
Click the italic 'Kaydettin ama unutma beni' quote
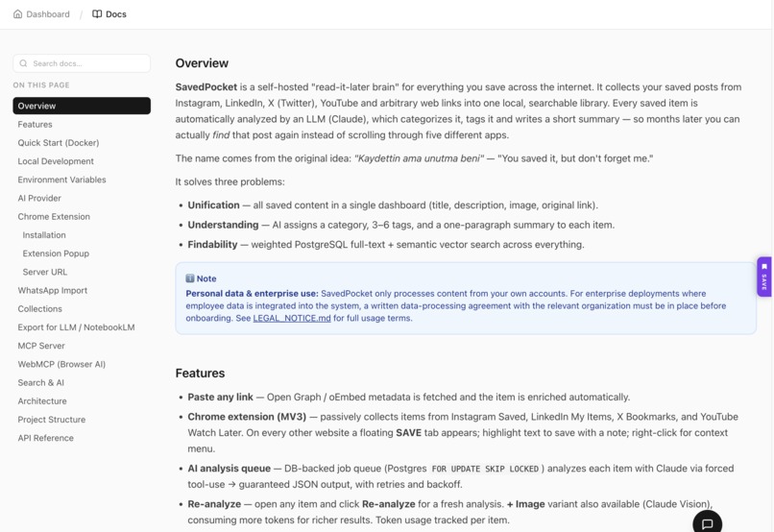point(419,158)
